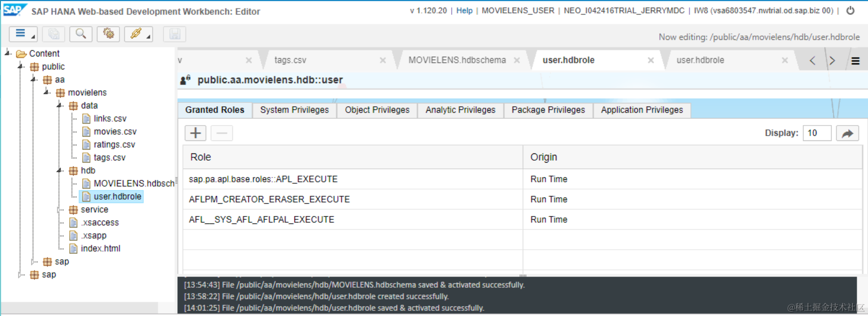Collapse the aa package node
This screenshot has height=316, width=868.
point(34,79)
